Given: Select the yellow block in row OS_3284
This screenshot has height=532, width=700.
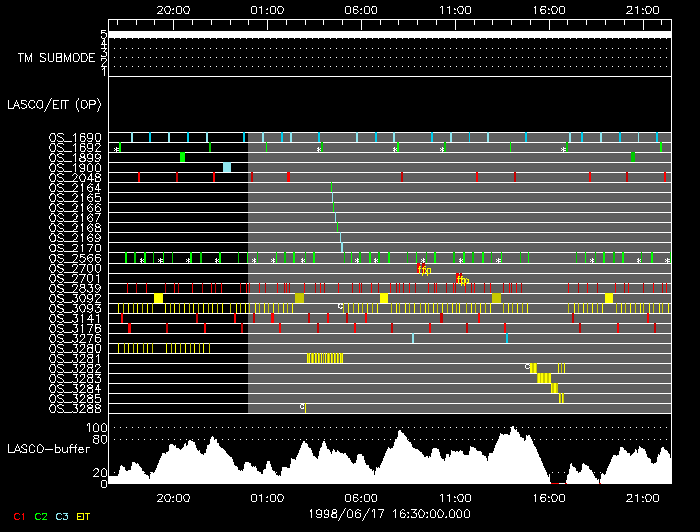Looking at the screenshot, I should click(554, 388).
